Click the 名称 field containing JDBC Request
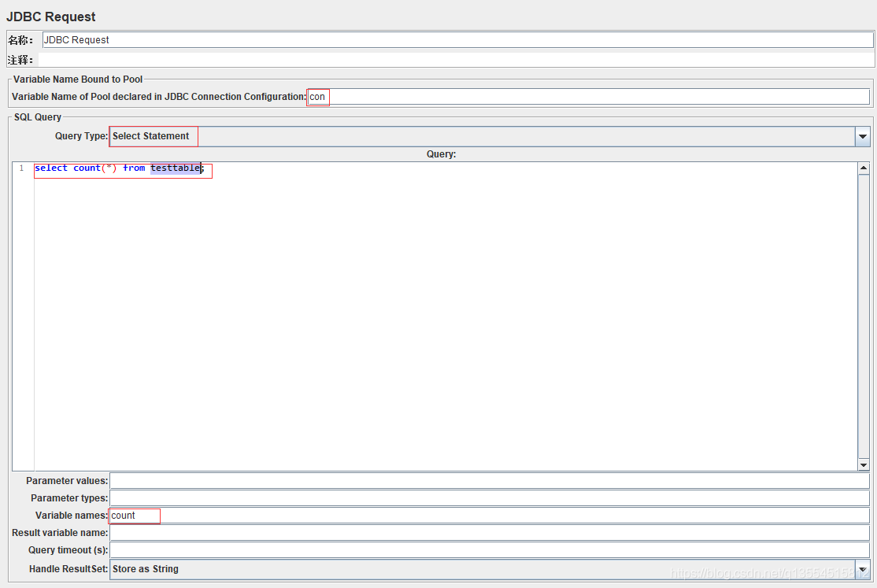877x588 pixels. [x=457, y=39]
